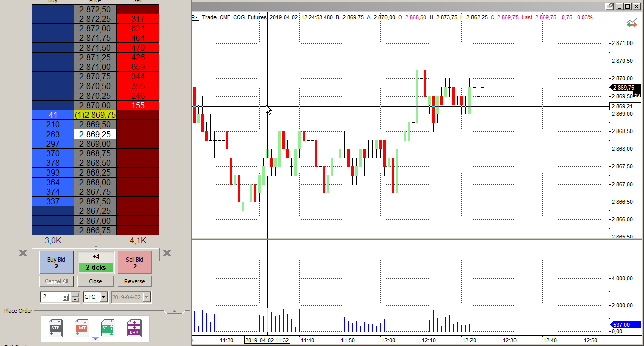
Task: Collapse the Place Order section
Action: (x=174, y=311)
